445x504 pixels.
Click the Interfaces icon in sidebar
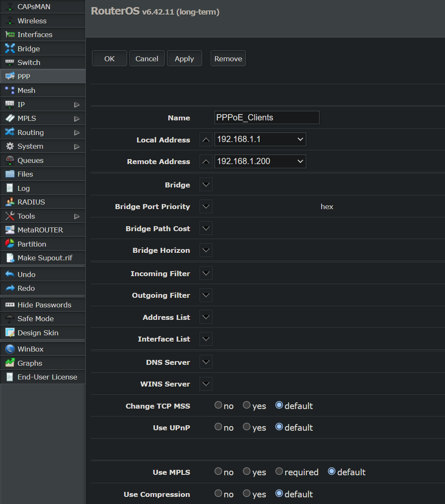(10, 35)
